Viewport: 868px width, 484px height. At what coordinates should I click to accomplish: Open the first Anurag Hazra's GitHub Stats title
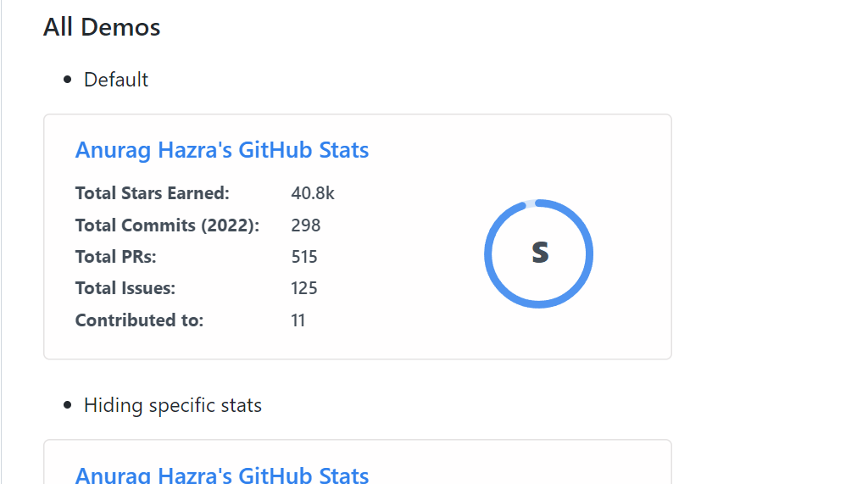pyautogui.click(x=222, y=150)
